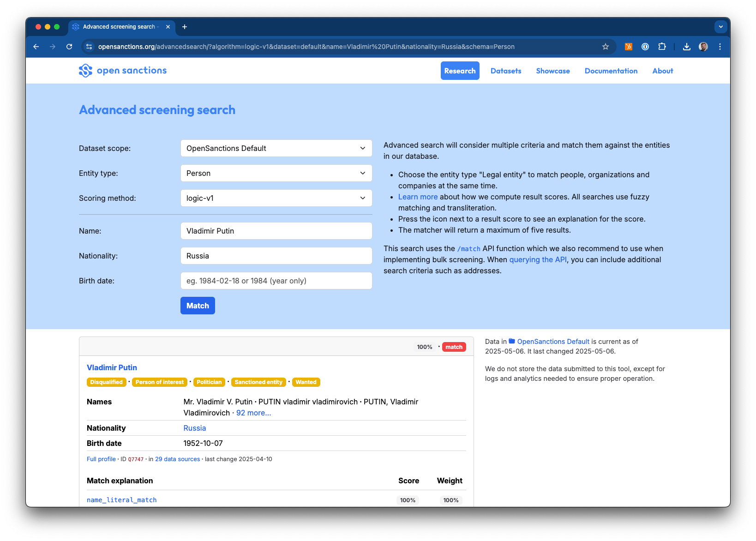
Task: Focus the Birth date input field
Action: tap(276, 281)
